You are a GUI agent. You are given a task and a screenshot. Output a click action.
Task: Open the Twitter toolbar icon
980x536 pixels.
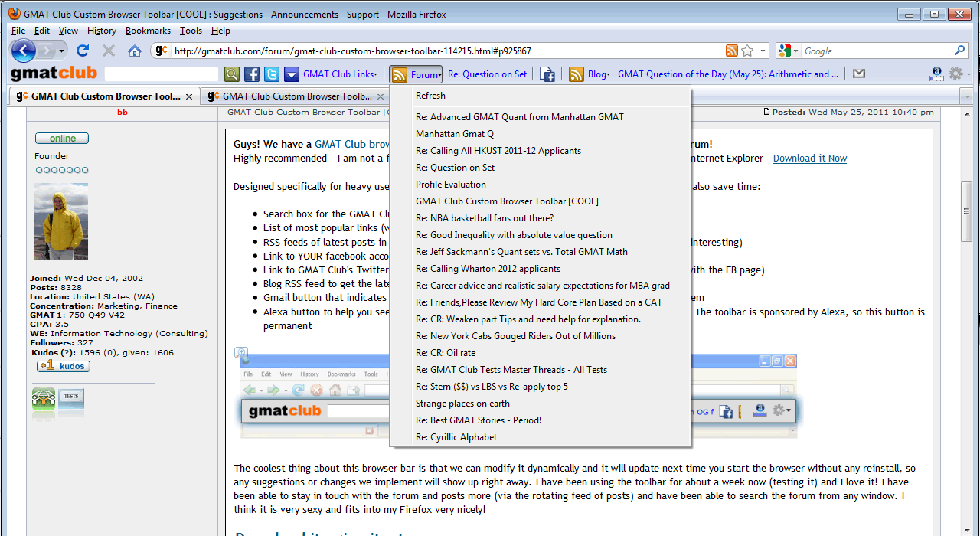(x=272, y=74)
